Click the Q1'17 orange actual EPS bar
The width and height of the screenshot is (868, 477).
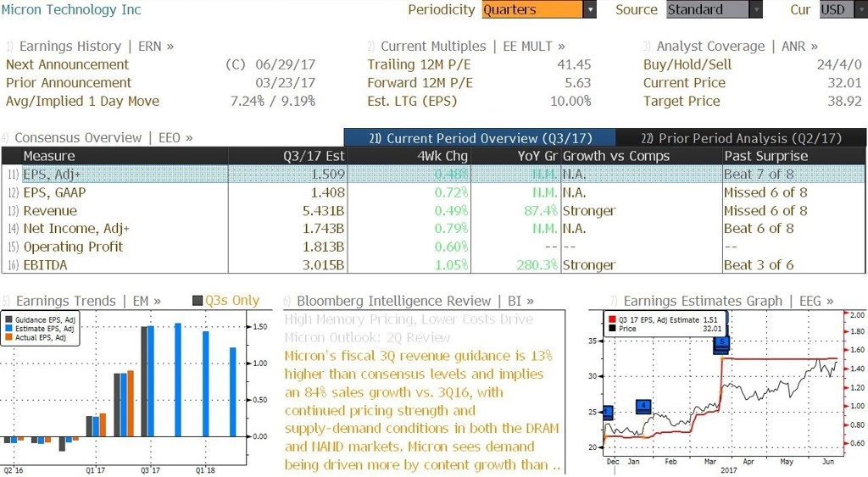[103, 425]
